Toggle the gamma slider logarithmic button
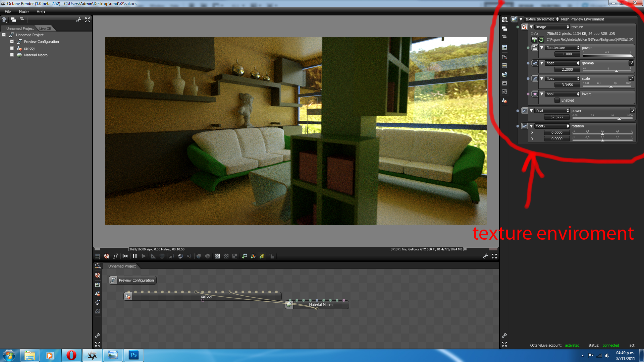 click(631, 63)
